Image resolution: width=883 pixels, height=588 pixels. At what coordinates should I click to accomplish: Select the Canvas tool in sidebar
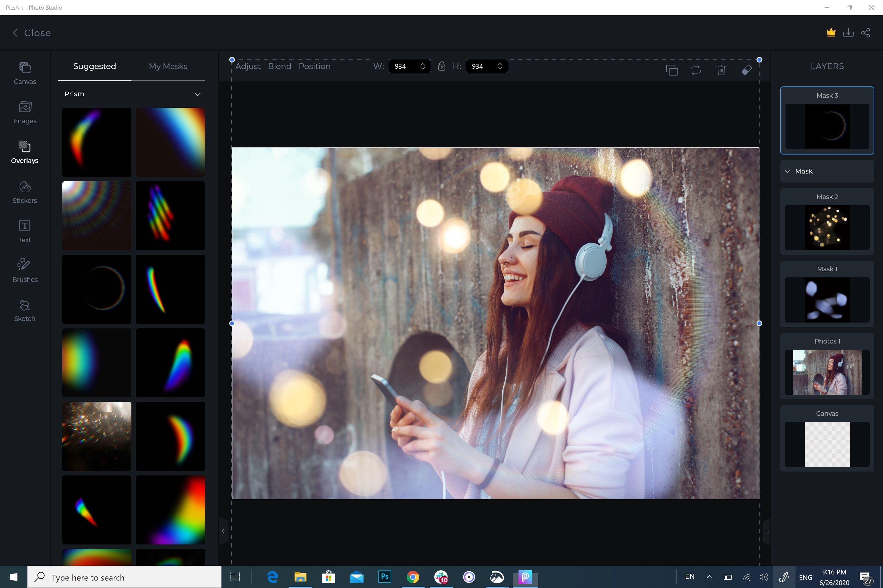point(24,72)
